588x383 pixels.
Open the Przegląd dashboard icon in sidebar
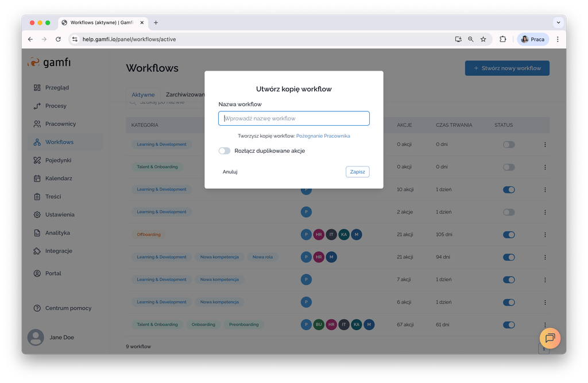tap(37, 88)
